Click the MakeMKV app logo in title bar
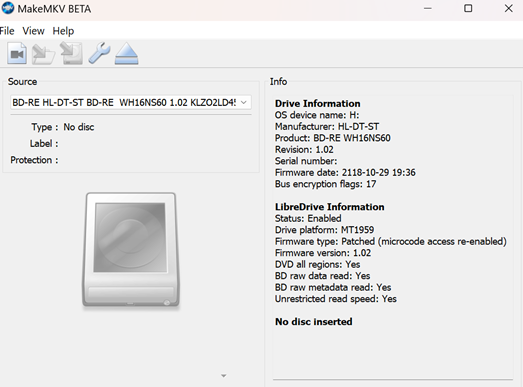This screenshot has width=523, height=387. tap(7, 8)
